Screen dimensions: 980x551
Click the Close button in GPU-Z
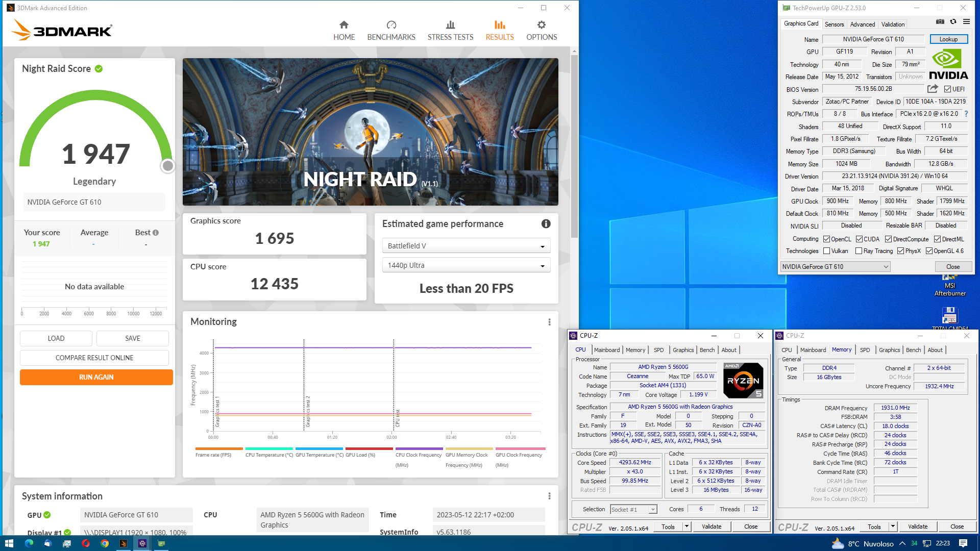point(952,267)
